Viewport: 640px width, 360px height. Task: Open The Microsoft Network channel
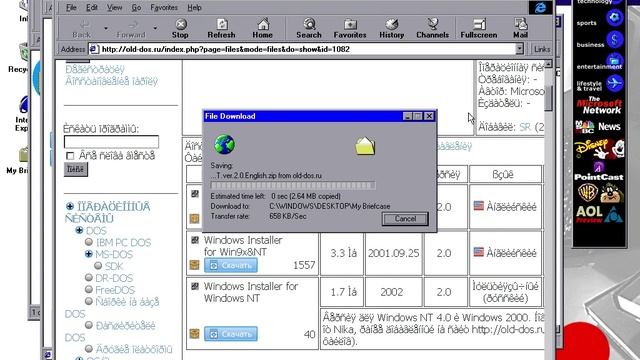[600, 106]
